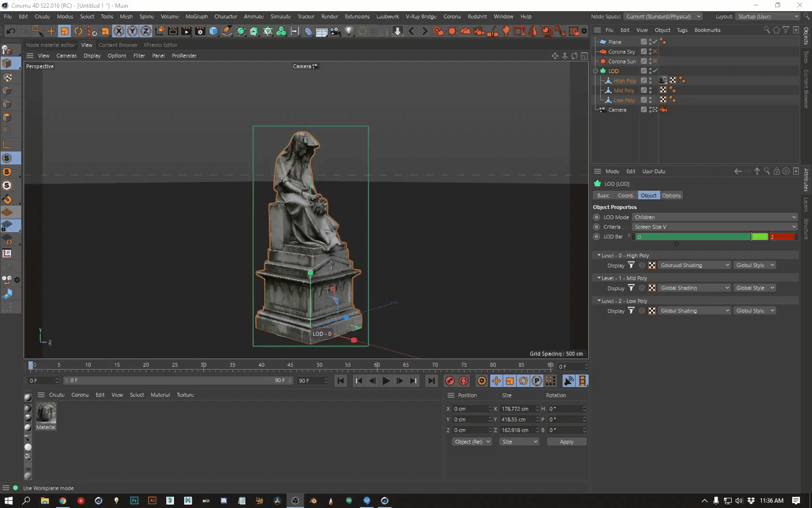812x508 pixels.
Task: Click the search magnifier in Object Manager
Action: point(767,30)
